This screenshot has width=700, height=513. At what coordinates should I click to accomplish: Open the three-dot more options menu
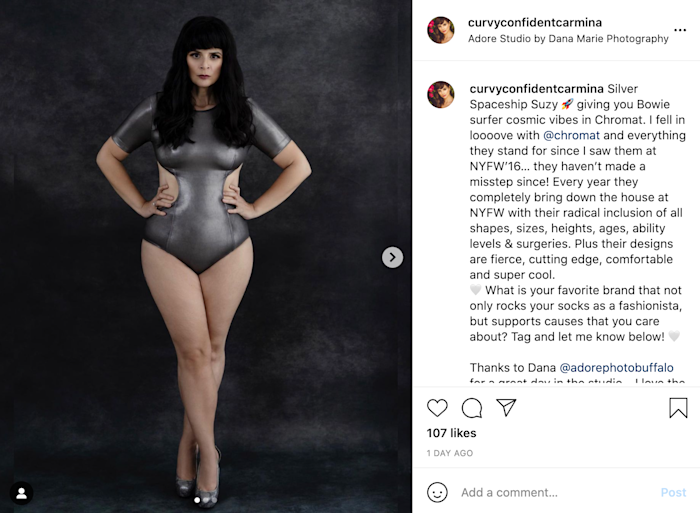coord(680,30)
